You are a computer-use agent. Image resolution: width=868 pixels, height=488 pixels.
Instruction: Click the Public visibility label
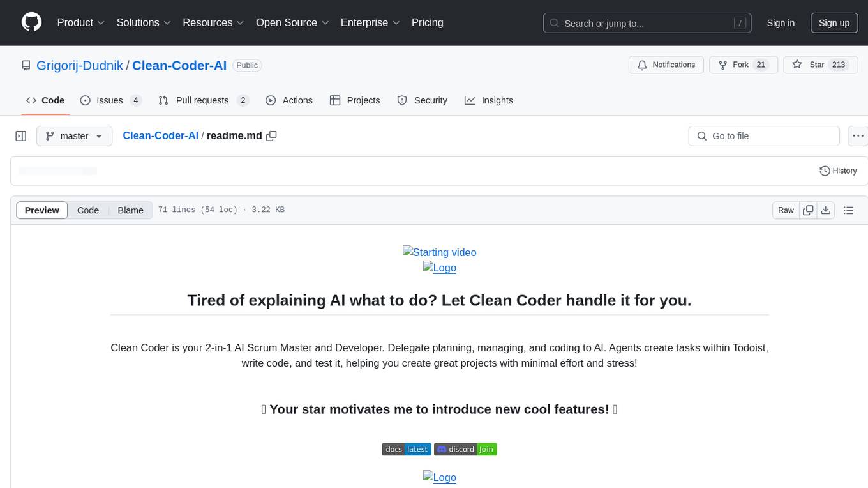pos(247,65)
